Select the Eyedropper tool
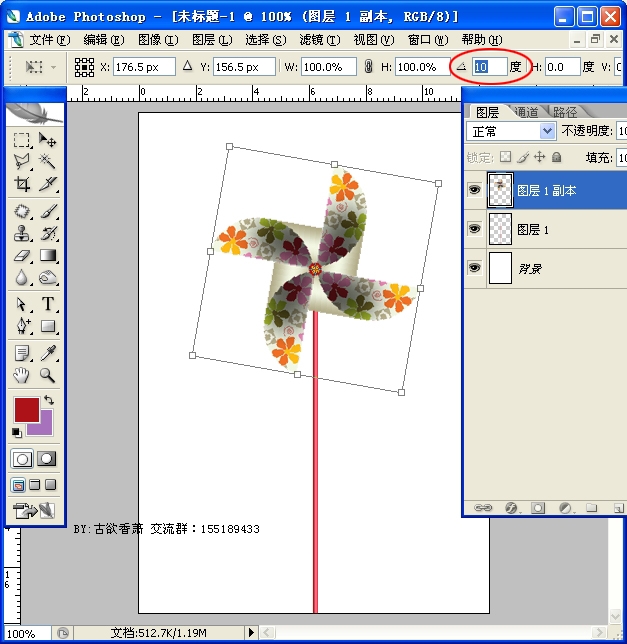This screenshot has height=644, width=627. point(48,353)
